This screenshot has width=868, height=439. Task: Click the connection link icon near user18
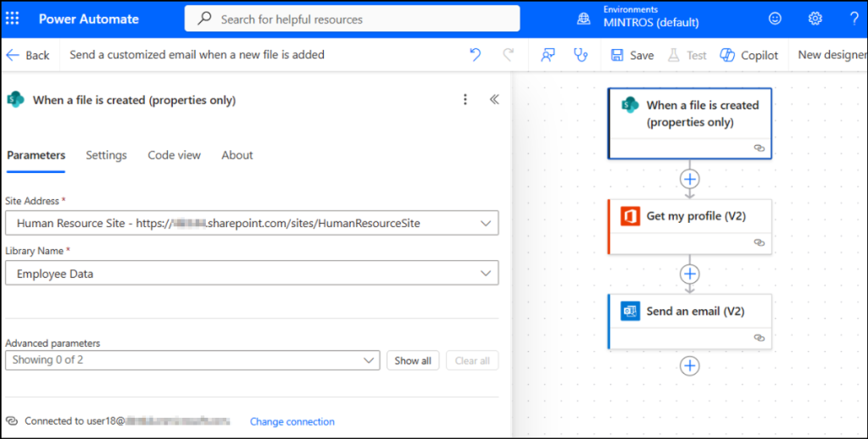click(12, 421)
